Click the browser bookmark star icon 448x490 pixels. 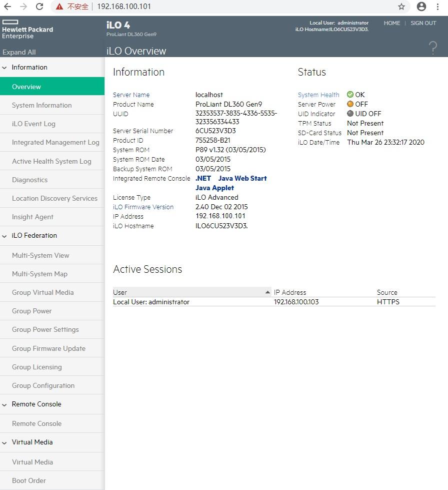[401, 8]
